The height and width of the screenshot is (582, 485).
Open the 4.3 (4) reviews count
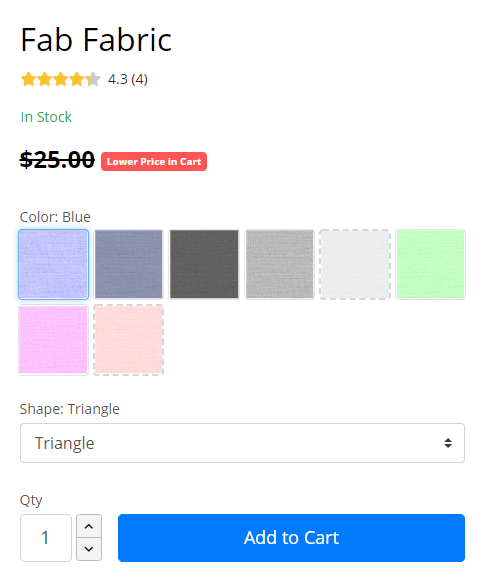pos(128,79)
